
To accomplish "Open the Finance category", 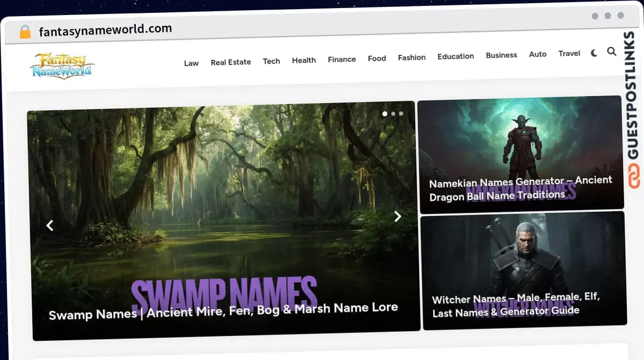I will coord(342,59).
